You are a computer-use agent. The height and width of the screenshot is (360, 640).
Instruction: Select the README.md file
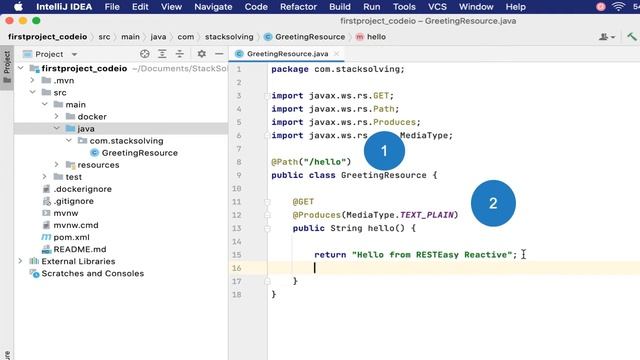point(80,249)
